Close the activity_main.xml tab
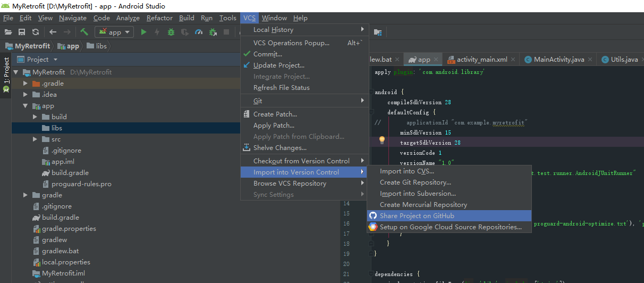The height and width of the screenshot is (283, 644). [x=513, y=60]
